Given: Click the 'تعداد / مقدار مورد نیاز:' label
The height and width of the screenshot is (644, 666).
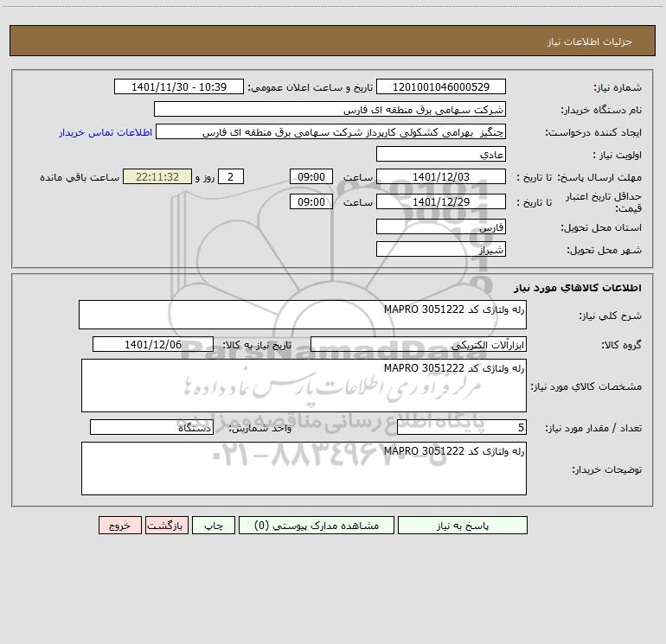Looking at the screenshot, I should point(593,429).
